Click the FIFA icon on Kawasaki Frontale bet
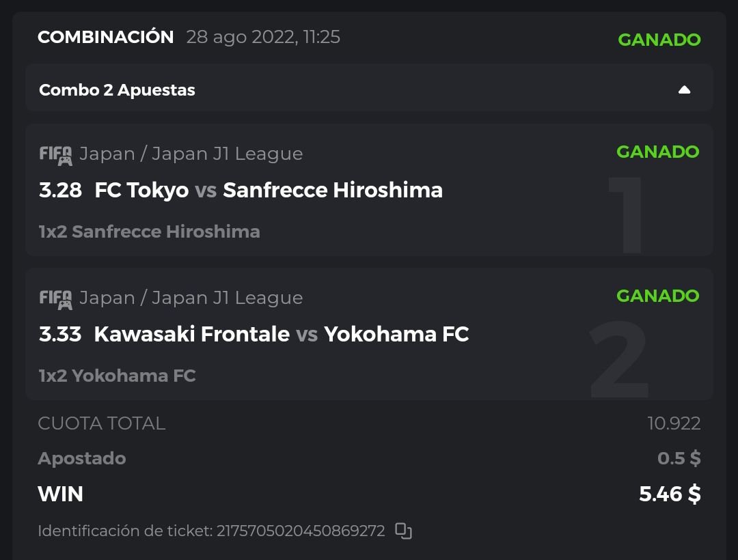The width and height of the screenshot is (738, 560). (x=55, y=299)
